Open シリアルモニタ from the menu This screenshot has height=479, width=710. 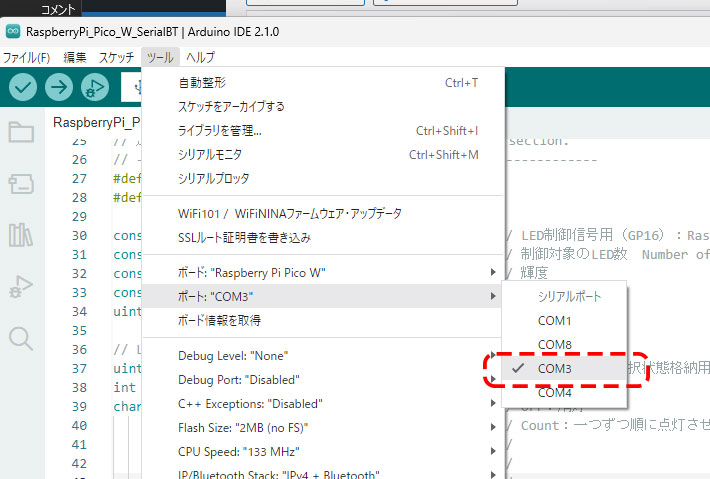click(x=322, y=155)
